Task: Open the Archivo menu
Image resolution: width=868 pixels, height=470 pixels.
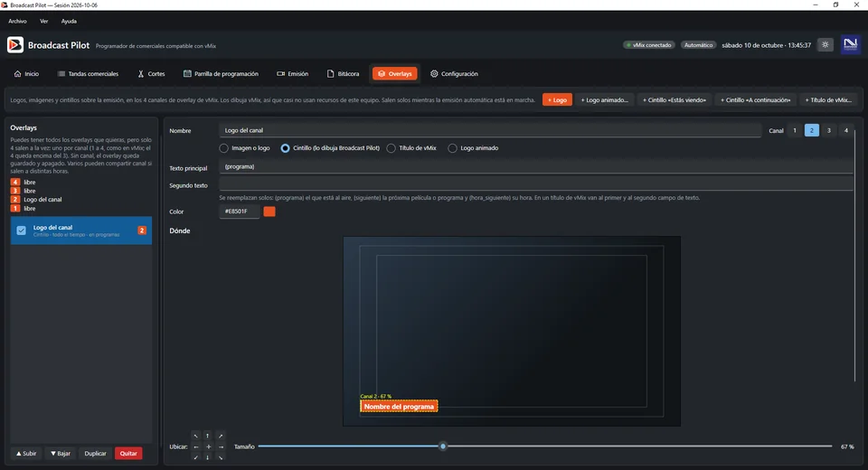Action: coord(17,21)
